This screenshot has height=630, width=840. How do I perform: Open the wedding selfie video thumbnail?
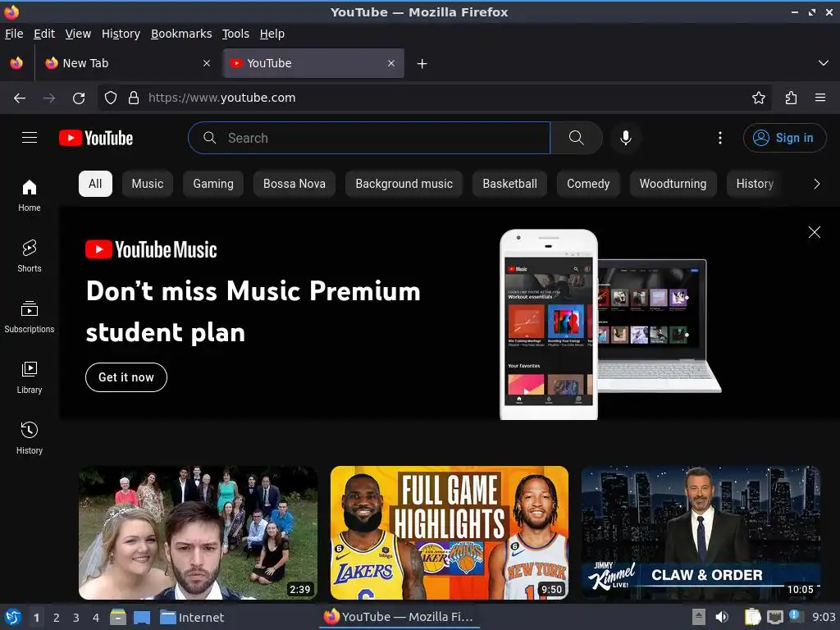pos(198,532)
